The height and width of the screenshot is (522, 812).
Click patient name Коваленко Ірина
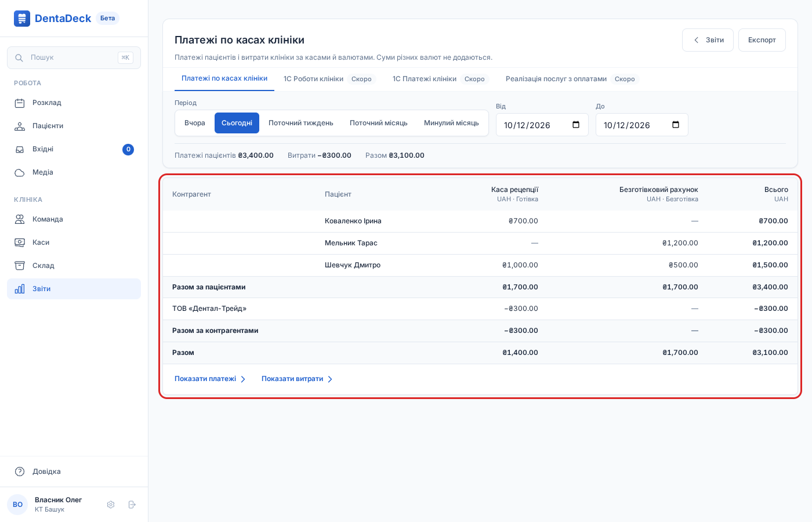point(353,221)
